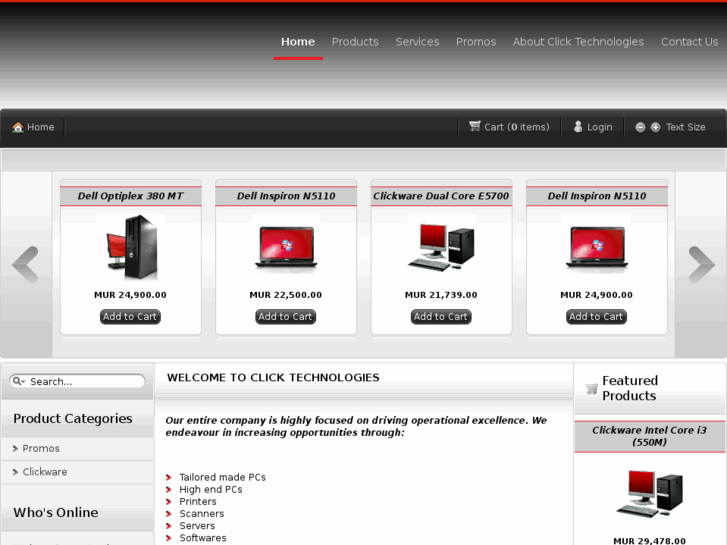Click the search magnifier icon
Screen dimensions: 727x545
coord(18,381)
